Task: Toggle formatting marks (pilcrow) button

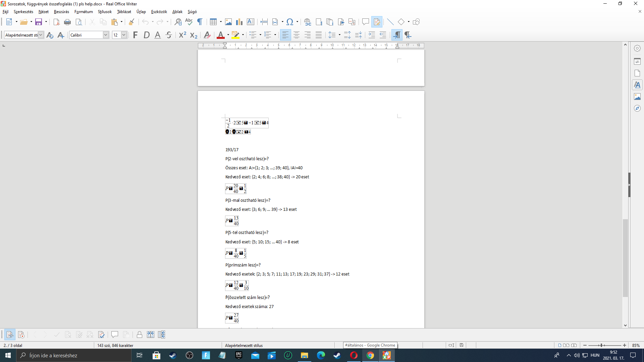Action: click(x=200, y=22)
